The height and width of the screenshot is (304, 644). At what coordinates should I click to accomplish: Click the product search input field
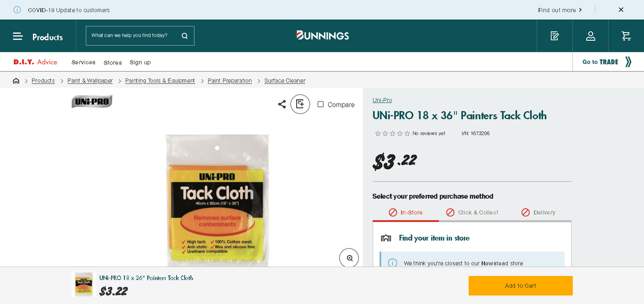pyautogui.click(x=132, y=36)
